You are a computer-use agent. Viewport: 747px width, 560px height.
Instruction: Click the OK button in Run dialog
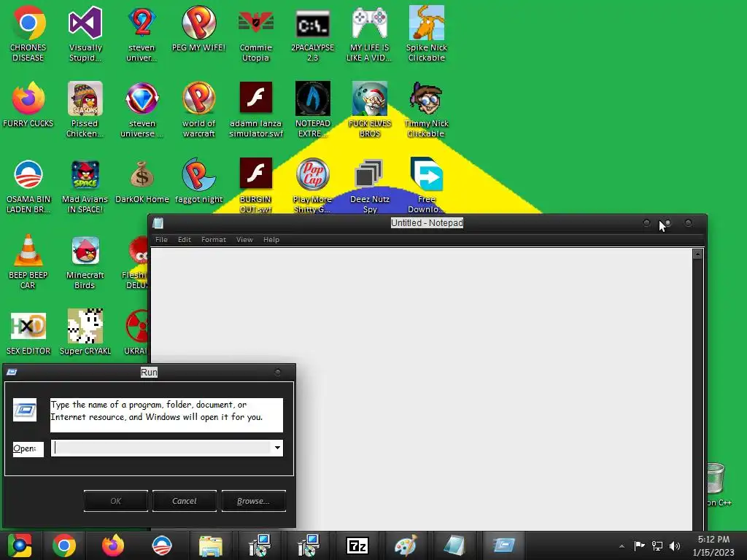tap(116, 501)
